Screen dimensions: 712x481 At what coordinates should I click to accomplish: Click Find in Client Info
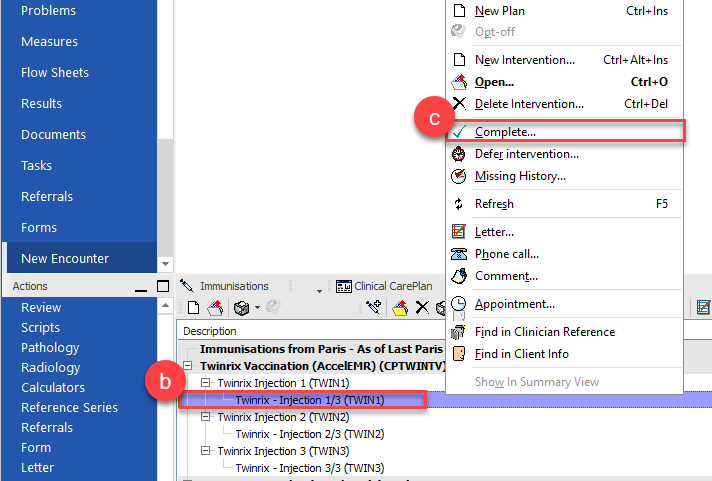(564, 354)
